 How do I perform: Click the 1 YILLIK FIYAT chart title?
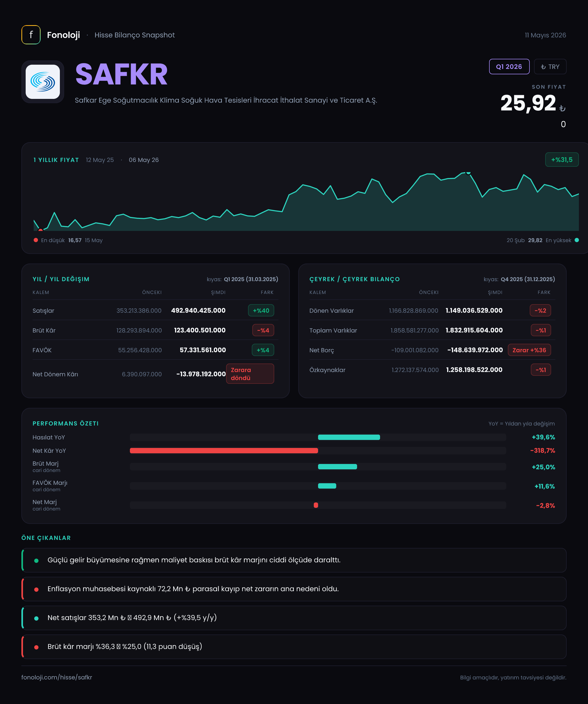click(56, 160)
